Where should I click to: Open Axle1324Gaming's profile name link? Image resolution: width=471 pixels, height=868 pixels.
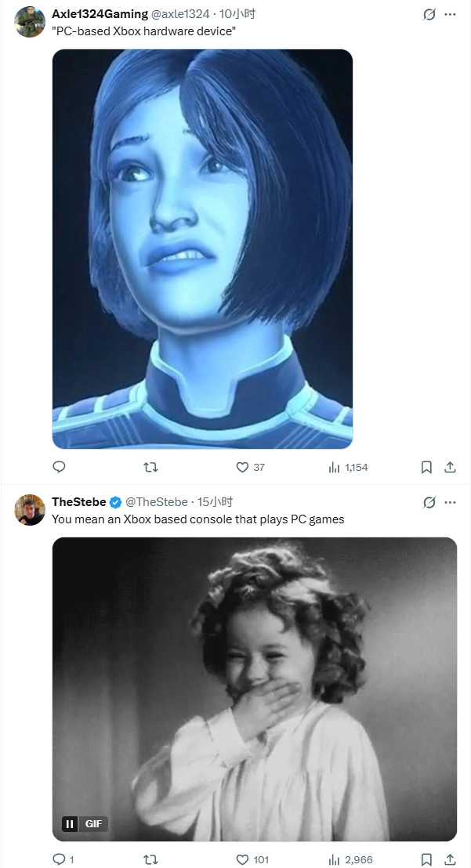click(100, 14)
